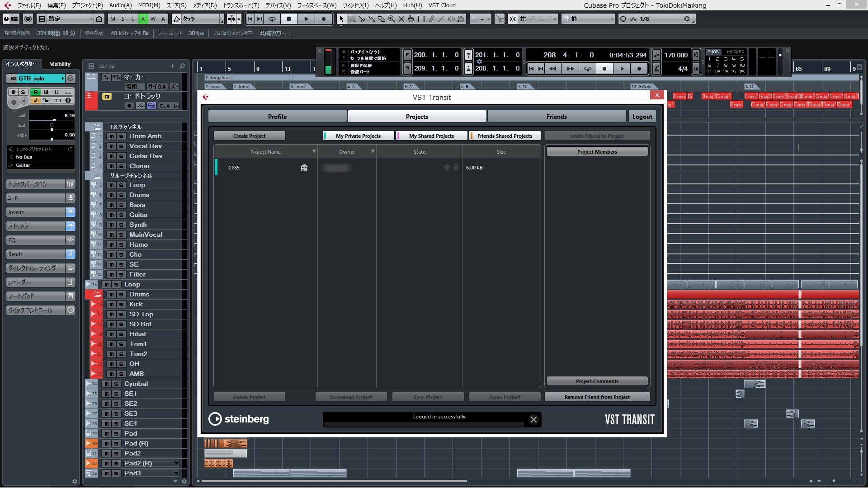Click the toolbar Record button
The image size is (868, 488).
(323, 19)
